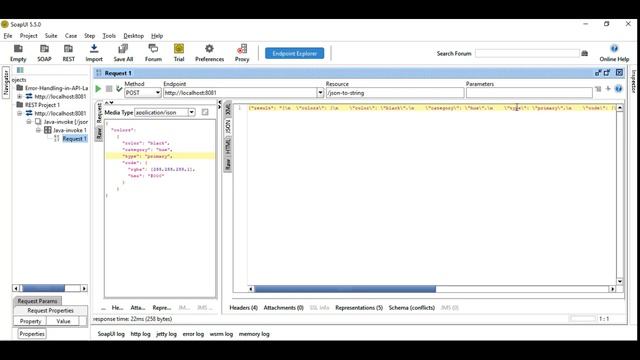The height and width of the screenshot is (360, 640).
Task: Click the Request 1 title bar icon
Action: pyautogui.click(x=98, y=73)
